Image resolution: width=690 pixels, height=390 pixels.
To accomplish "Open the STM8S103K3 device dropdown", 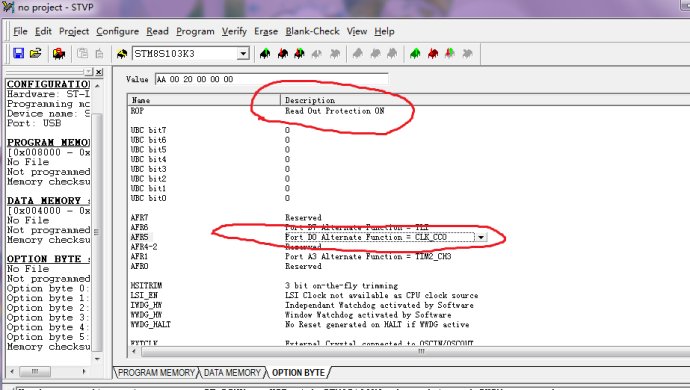I will click(243, 54).
